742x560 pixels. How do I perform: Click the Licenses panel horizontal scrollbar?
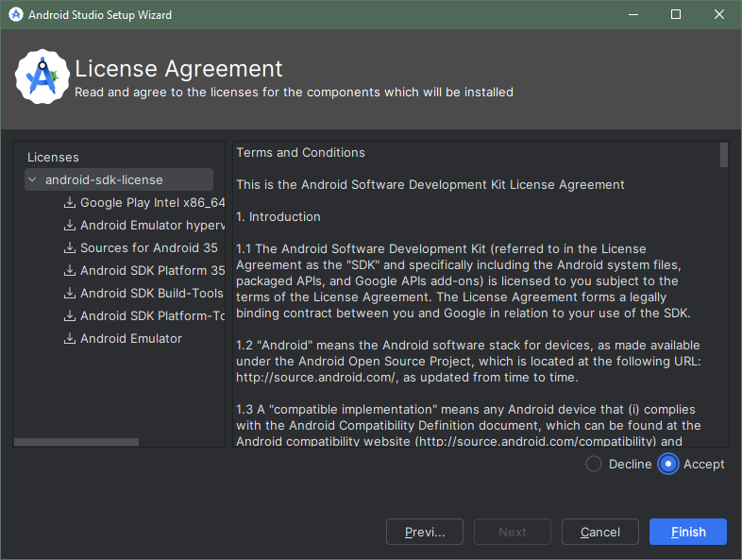point(76,442)
